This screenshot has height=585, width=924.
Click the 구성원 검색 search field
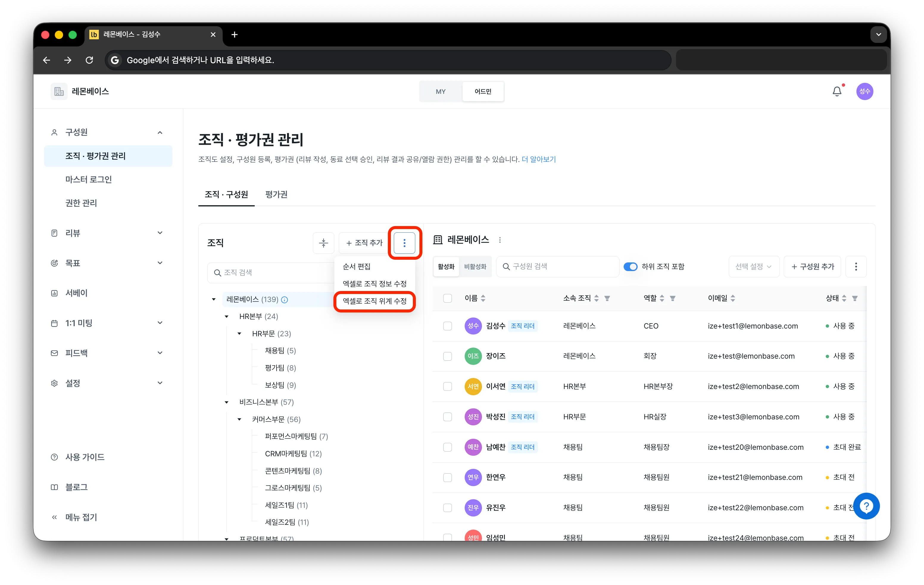tap(558, 266)
